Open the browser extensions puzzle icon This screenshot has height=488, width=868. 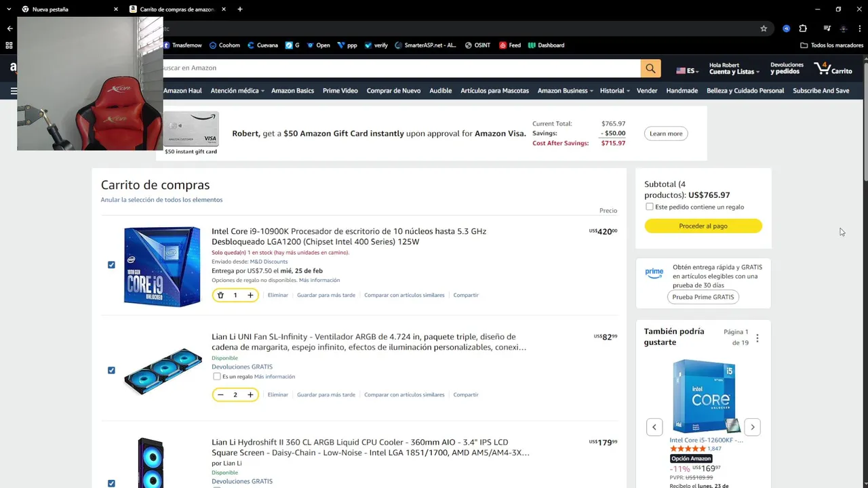click(803, 28)
